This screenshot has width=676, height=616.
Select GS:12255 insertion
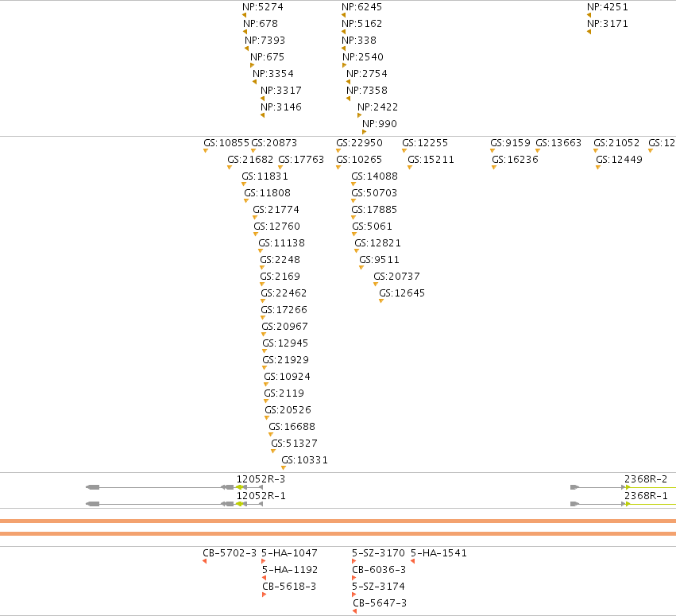click(425, 143)
